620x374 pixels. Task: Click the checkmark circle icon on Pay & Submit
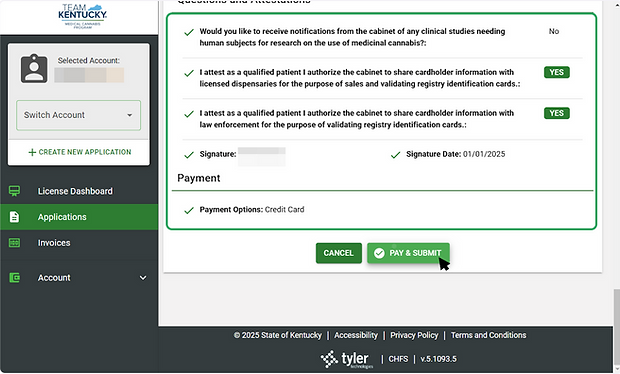pos(379,253)
